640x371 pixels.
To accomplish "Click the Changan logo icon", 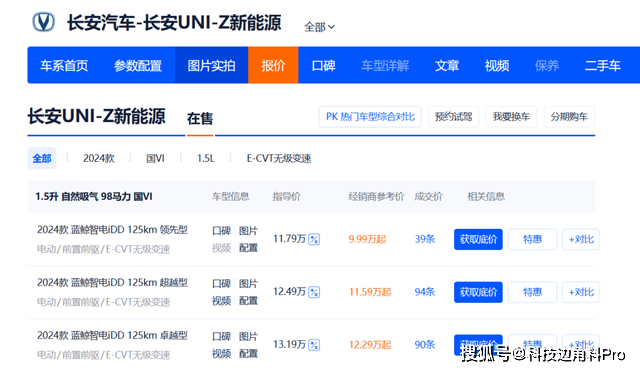I will point(43,22).
